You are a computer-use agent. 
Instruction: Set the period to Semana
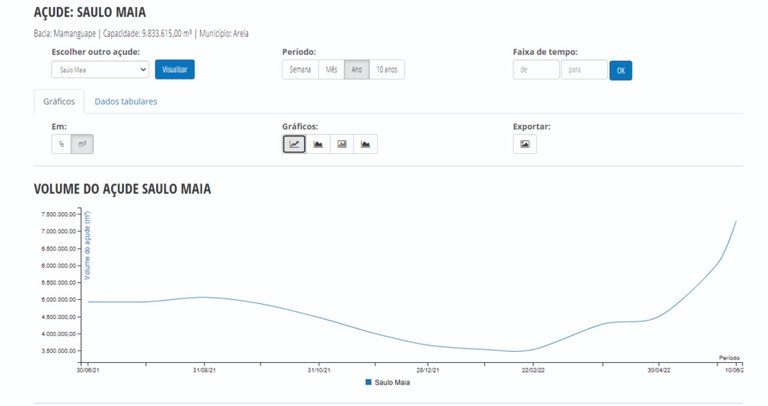(x=300, y=70)
